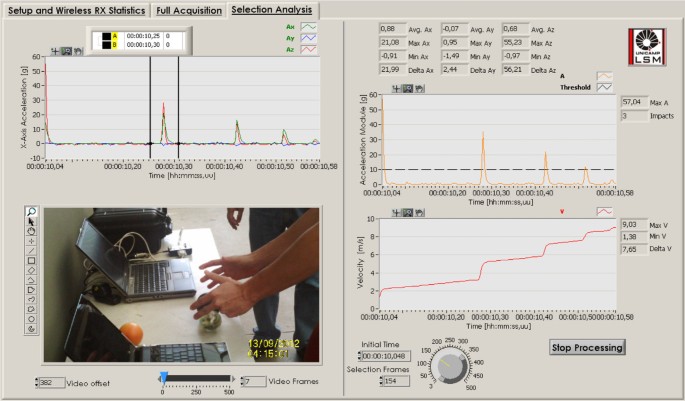Viewport: 685px width, 401px height.
Task: Open the Full Acquisition tab
Action: pos(189,10)
